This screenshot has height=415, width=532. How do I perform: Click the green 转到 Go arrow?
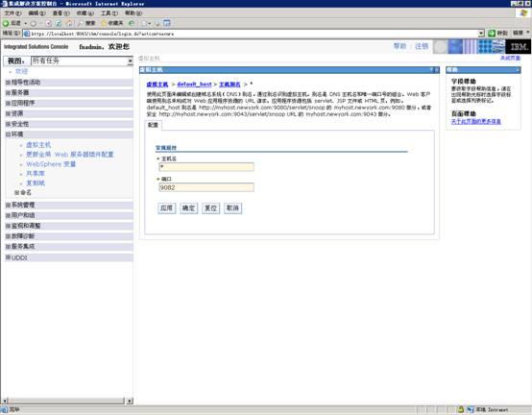tap(492, 34)
